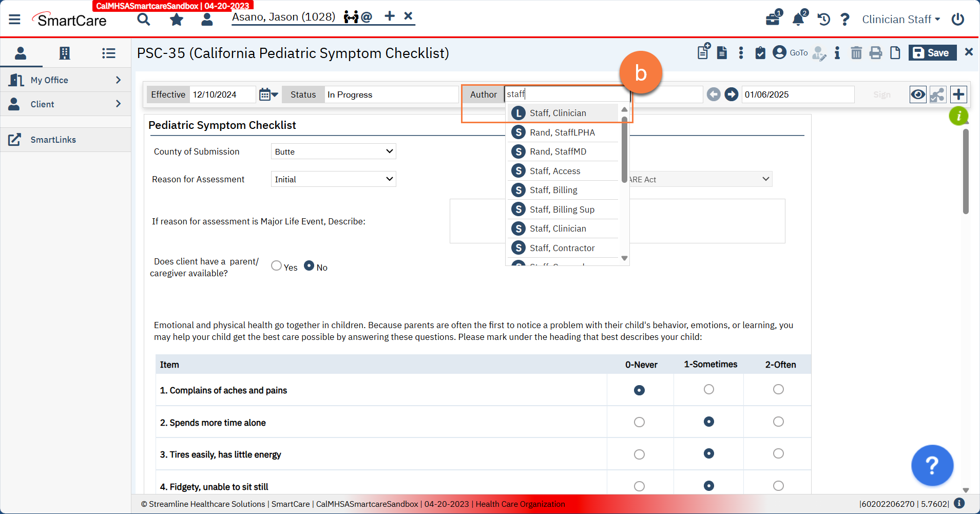The height and width of the screenshot is (514, 980).
Task: Click the hamburger menu icon
Action: click(14, 20)
